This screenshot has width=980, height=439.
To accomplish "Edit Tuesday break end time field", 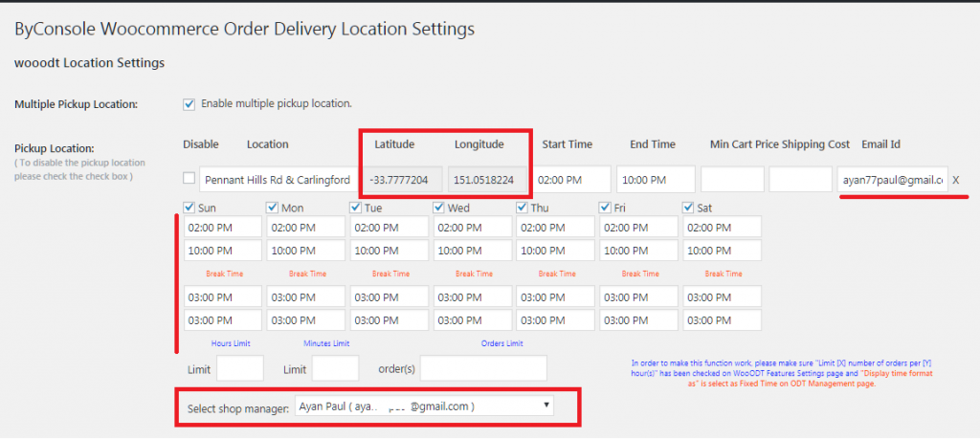I will (x=389, y=320).
